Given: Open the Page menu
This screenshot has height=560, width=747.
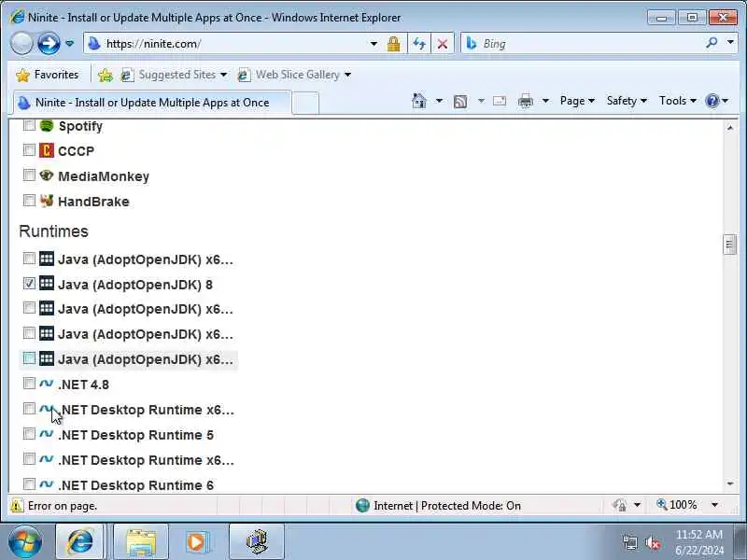Looking at the screenshot, I should coord(577,101).
